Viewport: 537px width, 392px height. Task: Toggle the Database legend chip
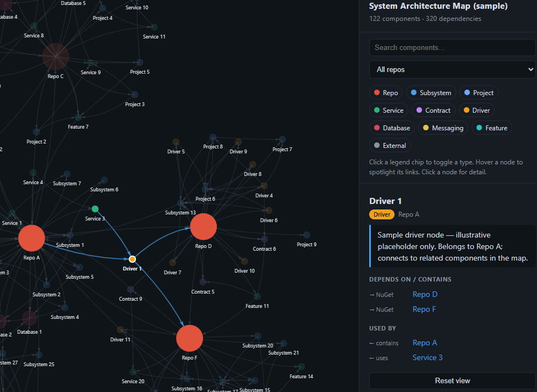coord(392,128)
